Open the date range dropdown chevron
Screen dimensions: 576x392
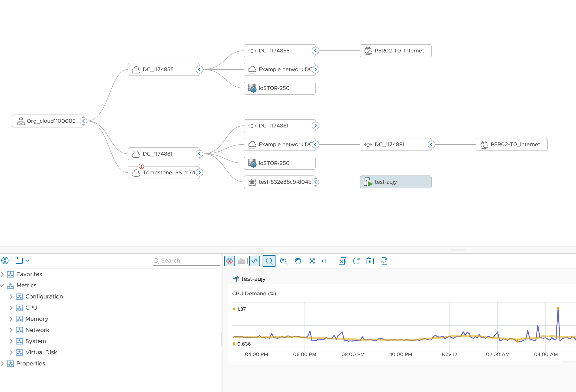[x=27, y=260]
